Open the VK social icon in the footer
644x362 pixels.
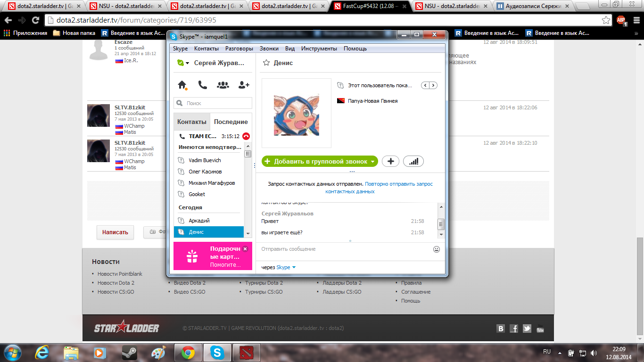pyautogui.click(x=501, y=329)
